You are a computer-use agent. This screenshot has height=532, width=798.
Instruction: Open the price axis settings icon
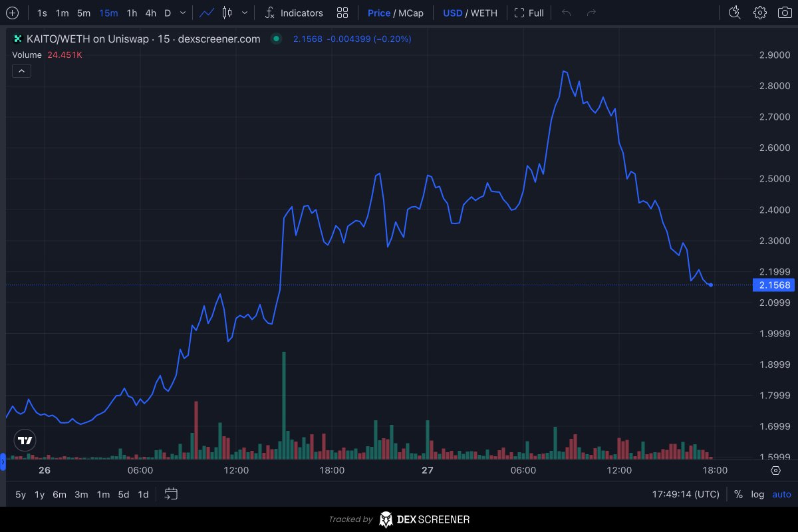pyautogui.click(x=775, y=470)
